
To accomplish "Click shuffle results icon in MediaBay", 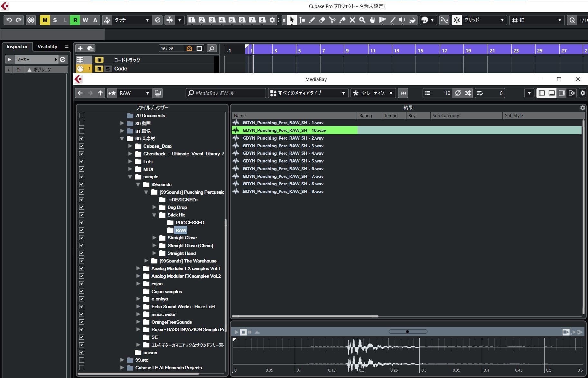I will [468, 93].
